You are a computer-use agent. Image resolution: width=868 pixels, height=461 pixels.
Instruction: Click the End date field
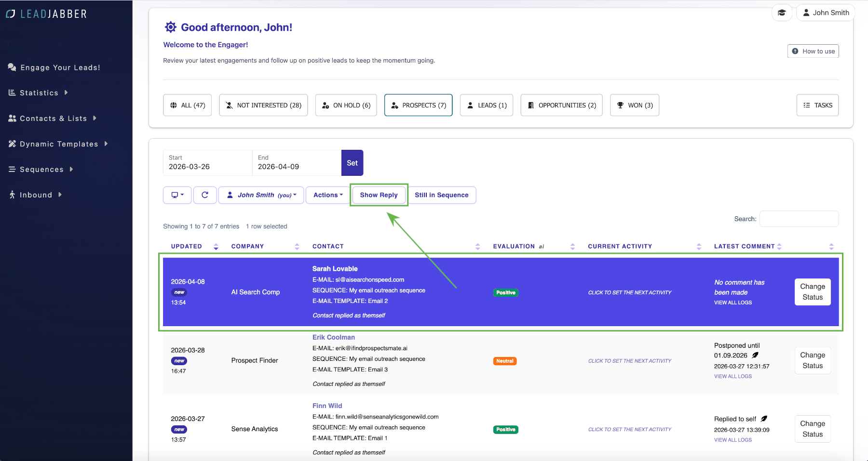297,163
